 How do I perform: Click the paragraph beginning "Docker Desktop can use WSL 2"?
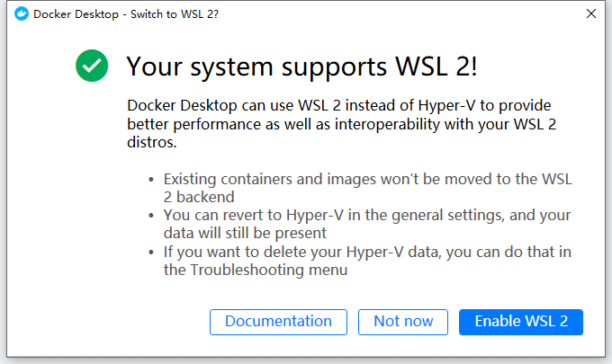pyautogui.click(x=341, y=123)
